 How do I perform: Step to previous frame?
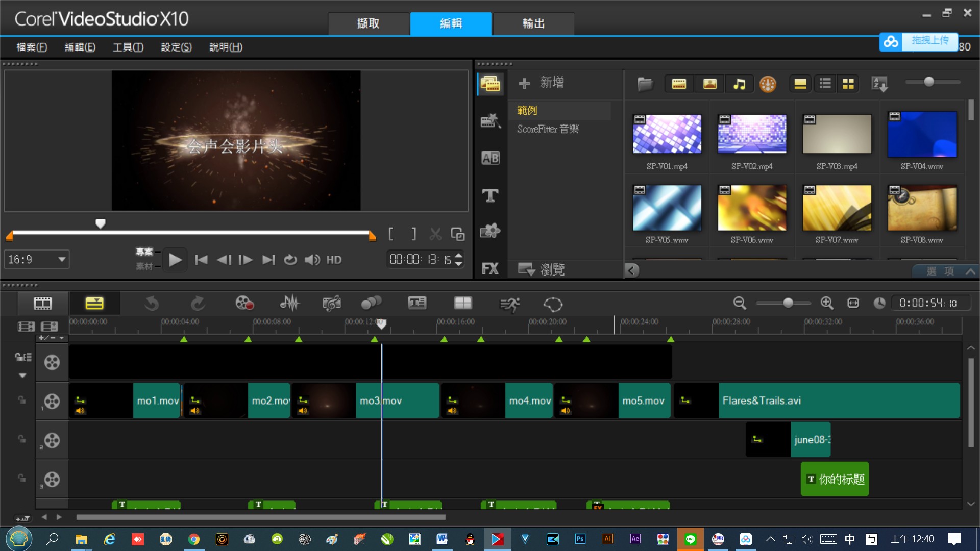point(224,260)
